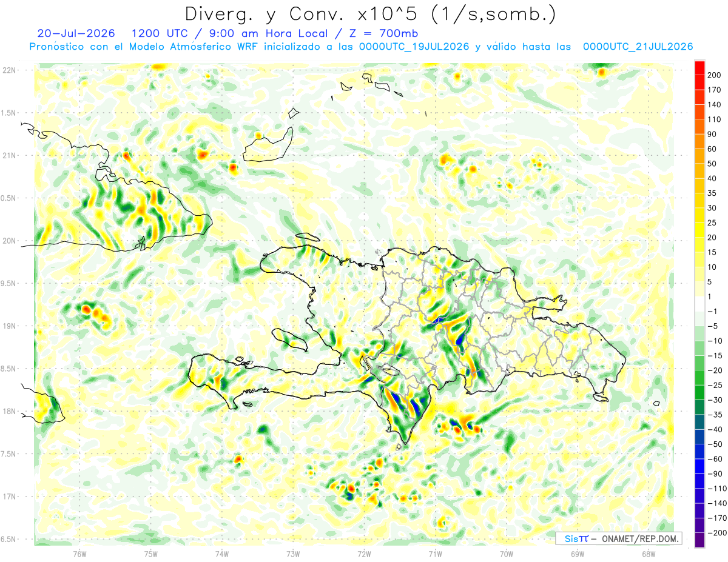Click the '18N' latitude label

tap(9, 412)
